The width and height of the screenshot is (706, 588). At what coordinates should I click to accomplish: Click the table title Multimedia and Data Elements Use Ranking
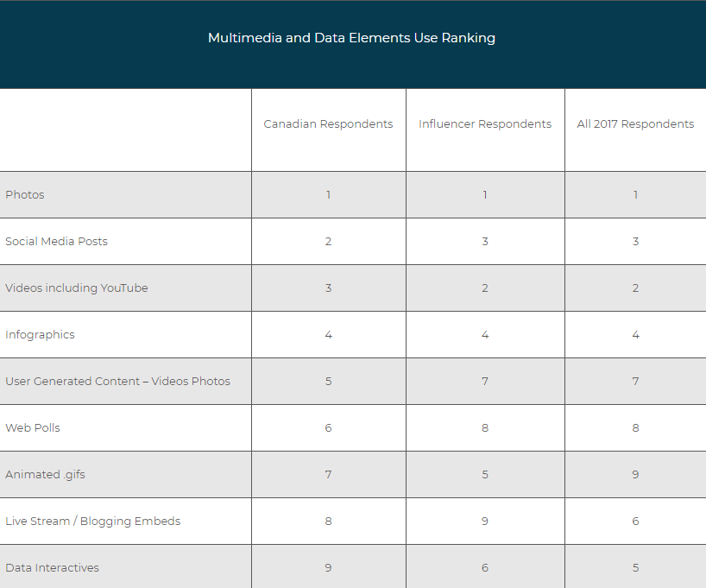coord(351,38)
